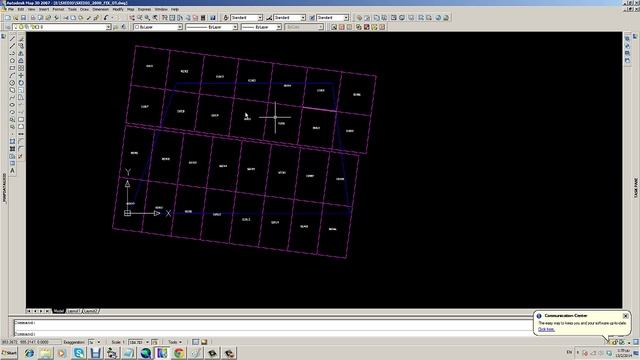
Task: Click the Google Chrome taskbar icon
Action: click(179, 353)
